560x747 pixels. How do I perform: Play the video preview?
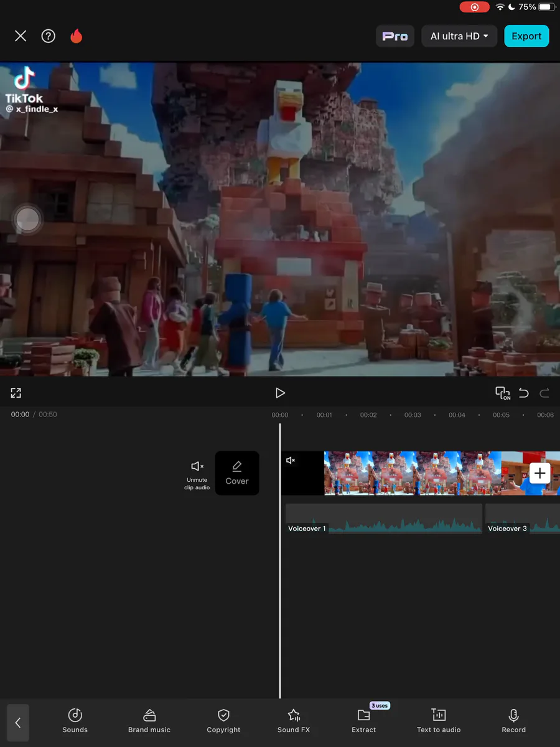[x=280, y=393]
